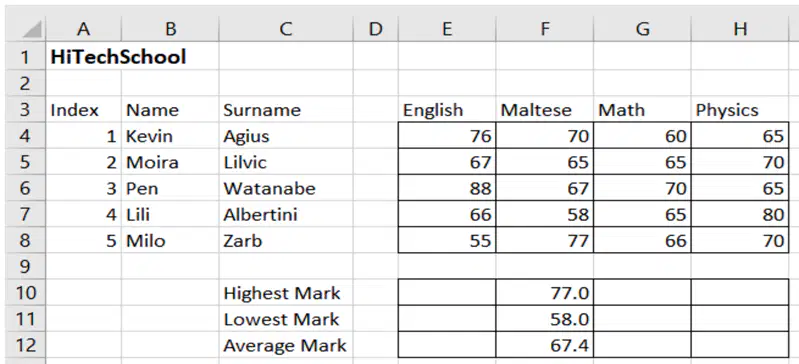Select Lili's Physics mark 80

click(740, 214)
